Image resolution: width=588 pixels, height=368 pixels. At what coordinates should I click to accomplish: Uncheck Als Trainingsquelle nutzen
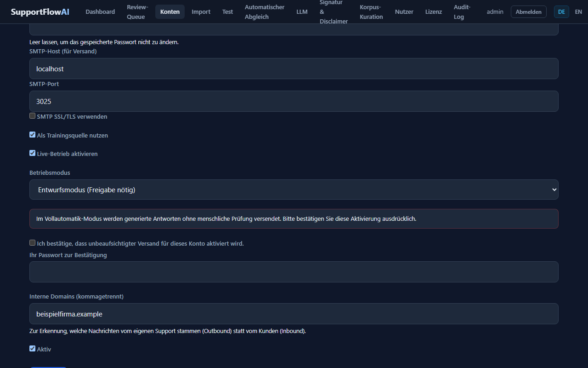[32, 135]
